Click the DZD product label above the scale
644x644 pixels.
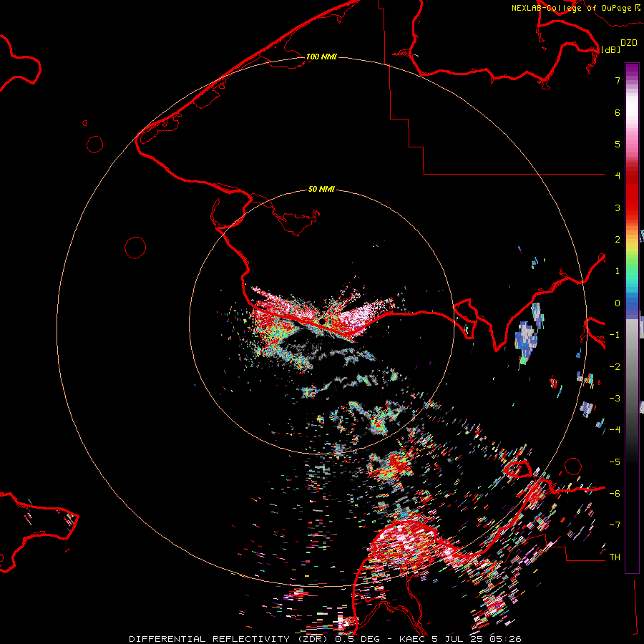[629, 43]
